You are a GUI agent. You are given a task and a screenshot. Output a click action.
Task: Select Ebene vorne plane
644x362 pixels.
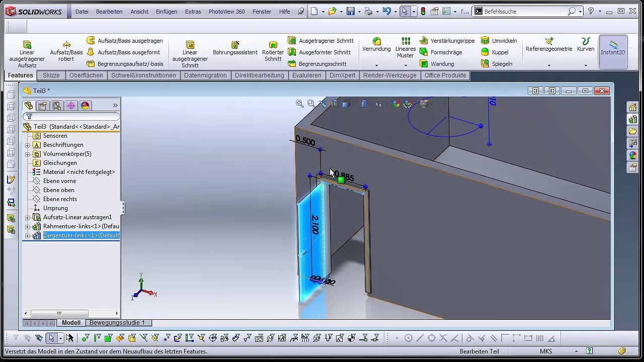tap(54, 181)
